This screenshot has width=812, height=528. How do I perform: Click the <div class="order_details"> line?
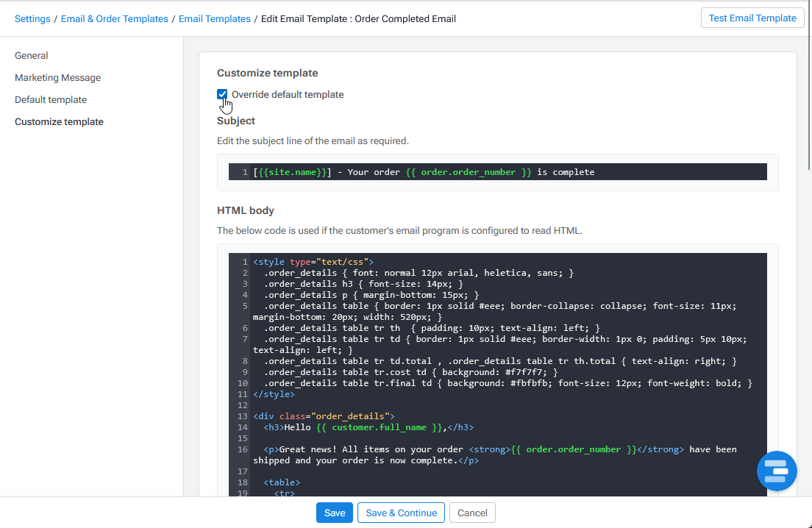click(324, 416)
